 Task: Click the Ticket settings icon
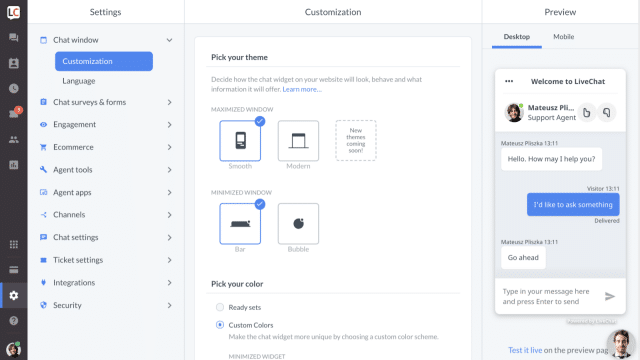(43, 260)
